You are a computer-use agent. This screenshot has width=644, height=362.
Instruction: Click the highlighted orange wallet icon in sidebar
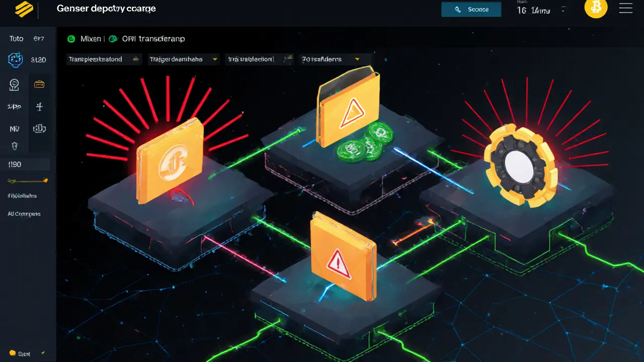click(x=40, y=84)
